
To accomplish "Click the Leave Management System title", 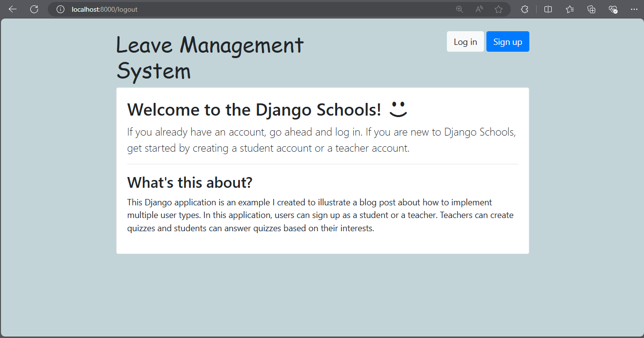I will [x=210, y=58].
